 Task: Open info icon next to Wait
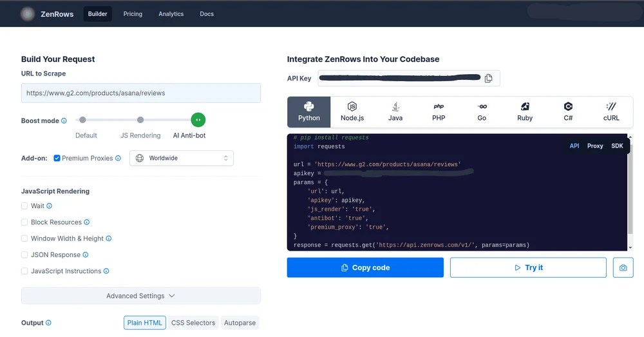[x=50, y=206]
